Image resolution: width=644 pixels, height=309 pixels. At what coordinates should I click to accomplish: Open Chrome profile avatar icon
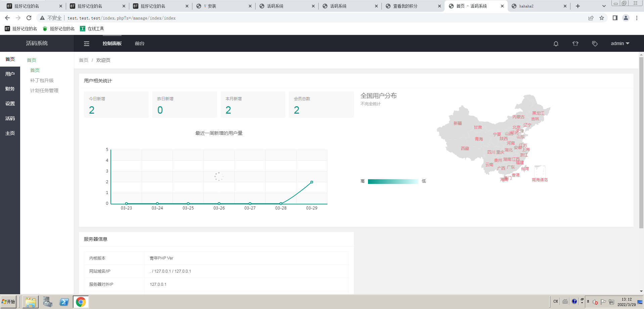point(626,18)
